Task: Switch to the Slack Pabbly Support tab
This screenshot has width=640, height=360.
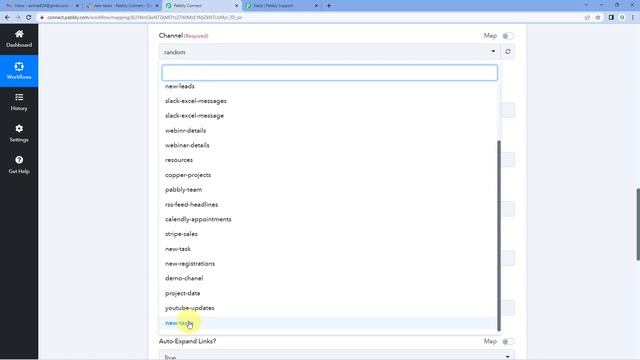Action: point(282,6)
